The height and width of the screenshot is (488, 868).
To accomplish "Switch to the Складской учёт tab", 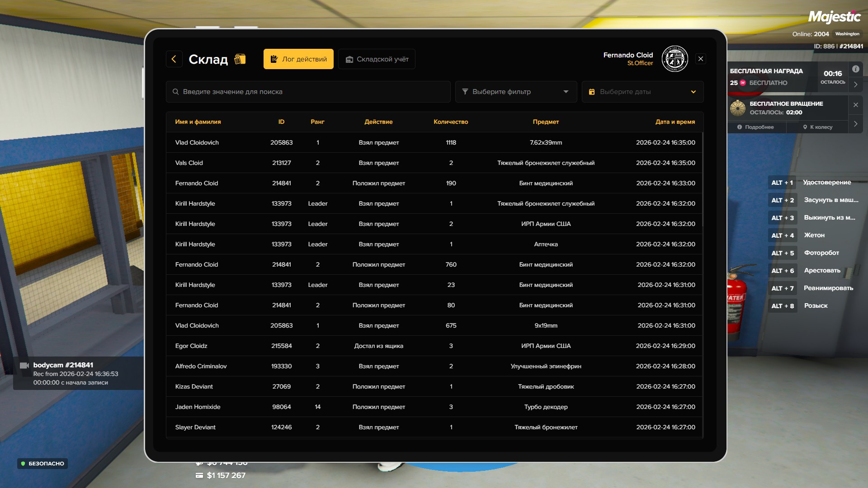I will click(377, 59).
